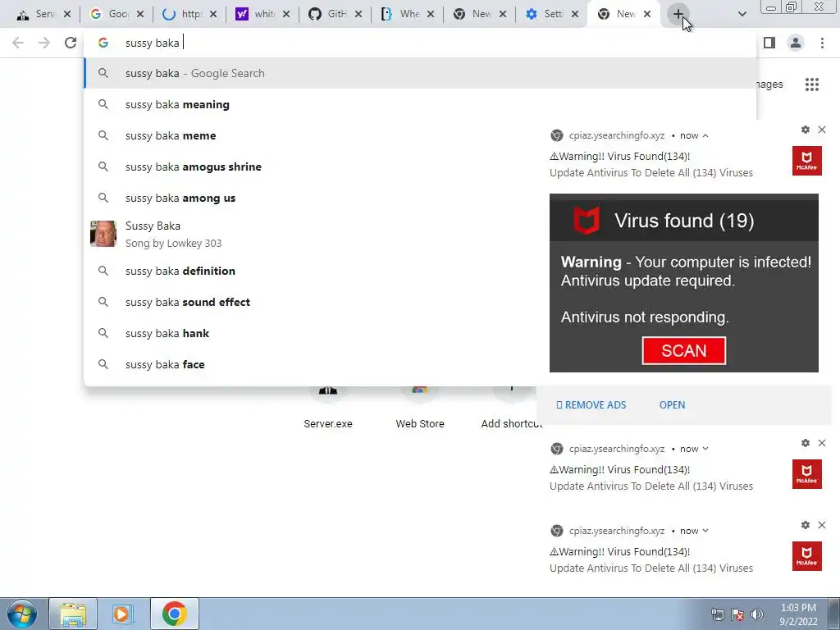Select 'sussy baka meme' suggestion
Screen dimensions: 840x630
point(311,135)
